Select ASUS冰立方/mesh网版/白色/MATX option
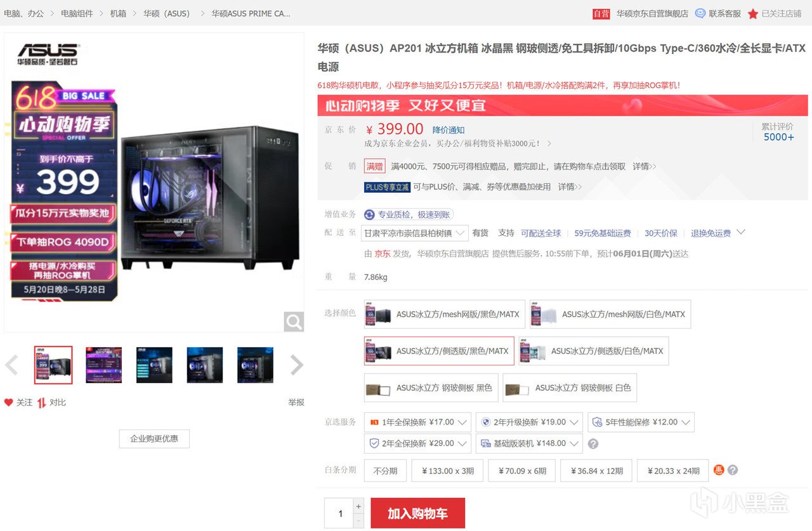812x531 pixels. [x=610, y=314]
